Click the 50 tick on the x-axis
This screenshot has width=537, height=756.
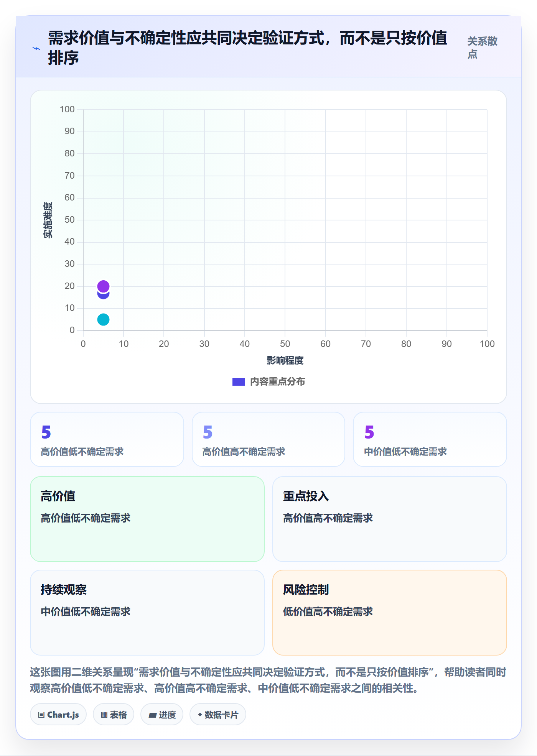coord(285,344)
